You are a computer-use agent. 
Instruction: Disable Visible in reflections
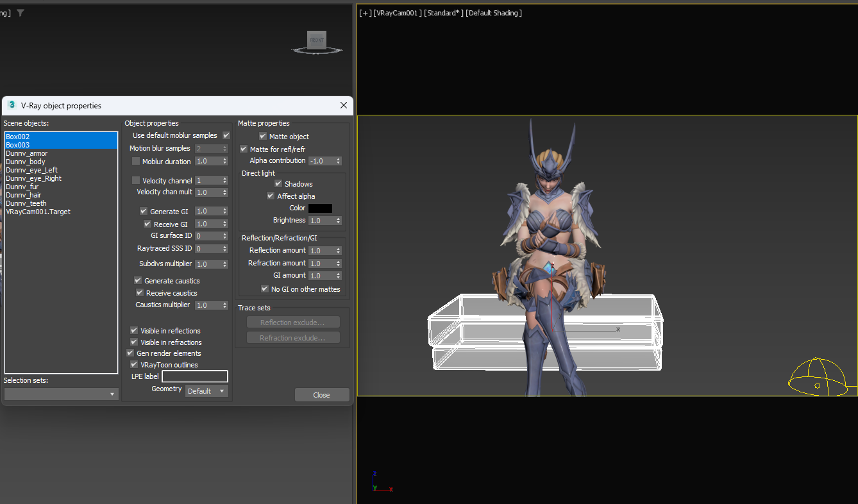(134, 331)
